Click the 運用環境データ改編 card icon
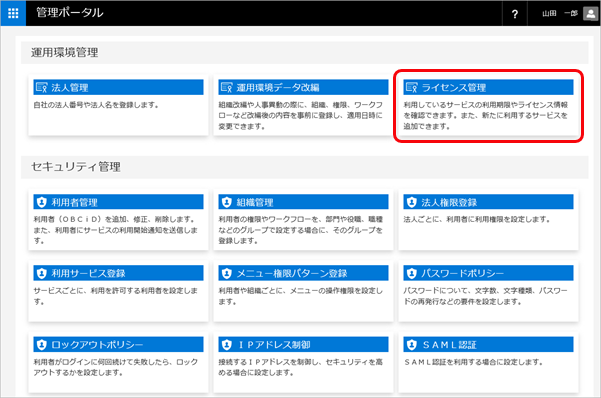 click(x=227, y=87)
